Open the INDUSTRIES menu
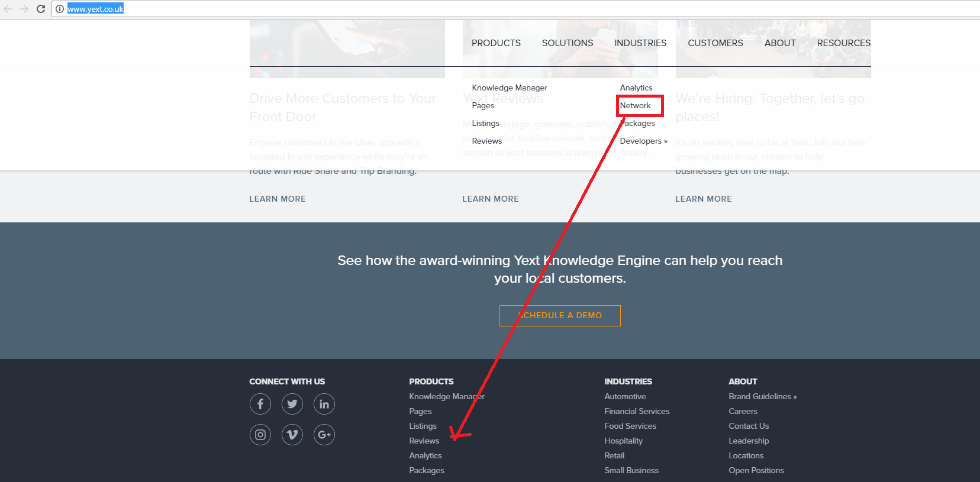Viewport: 980px width, 482px height. 640,43
